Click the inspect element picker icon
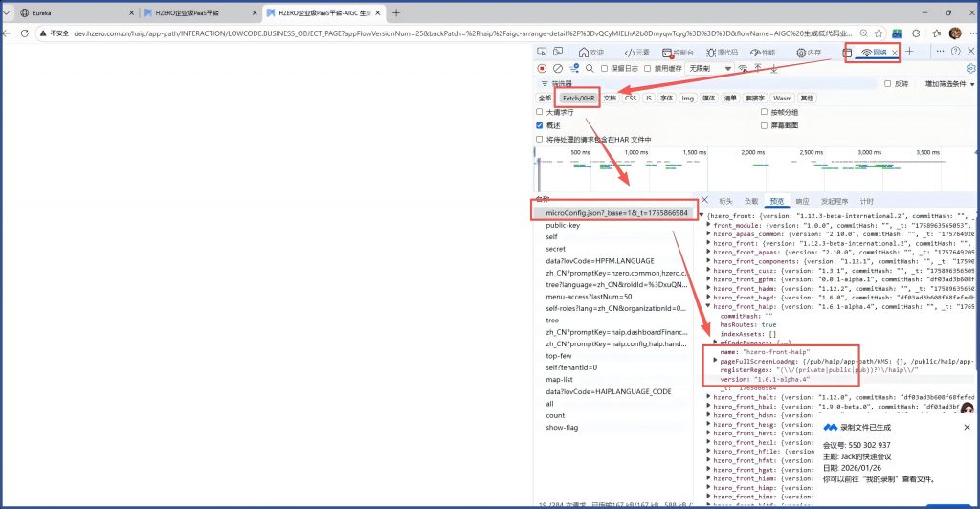 544,52
